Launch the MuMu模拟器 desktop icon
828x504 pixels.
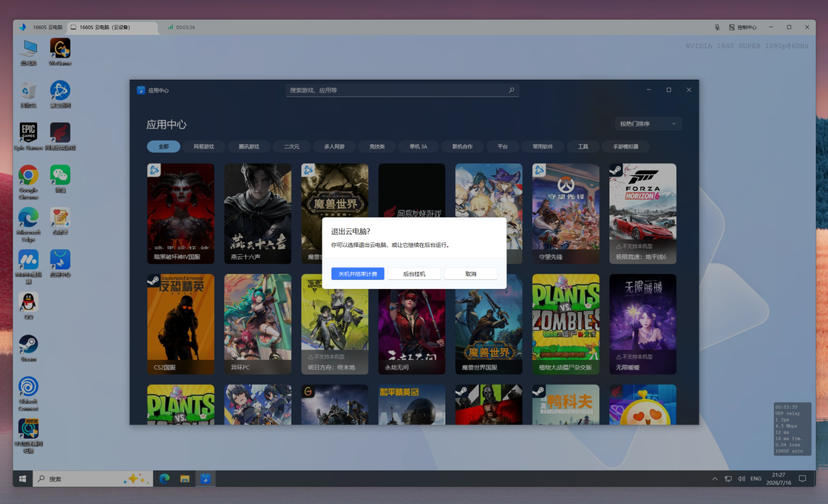[29, 267]
